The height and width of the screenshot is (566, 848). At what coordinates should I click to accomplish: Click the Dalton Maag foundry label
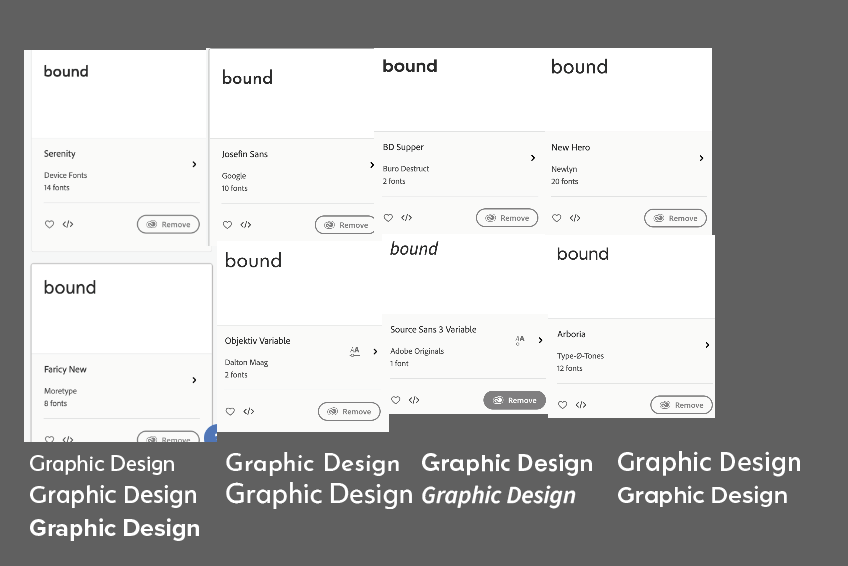coord(246,362)
